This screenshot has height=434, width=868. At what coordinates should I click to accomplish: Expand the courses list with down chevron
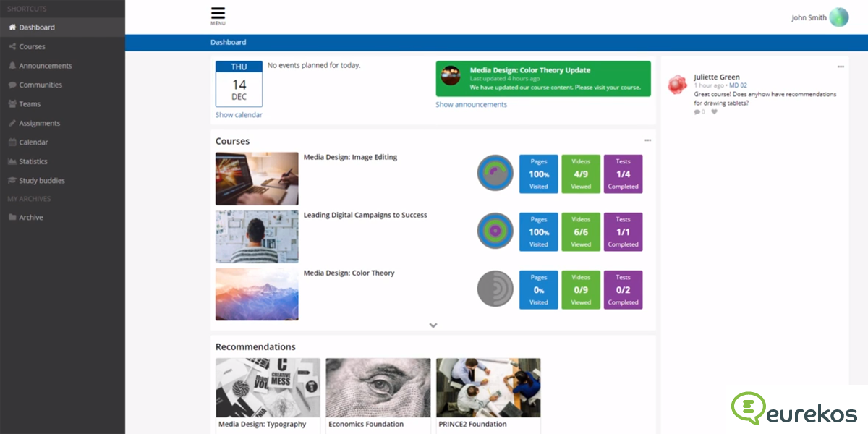[433, 325]
